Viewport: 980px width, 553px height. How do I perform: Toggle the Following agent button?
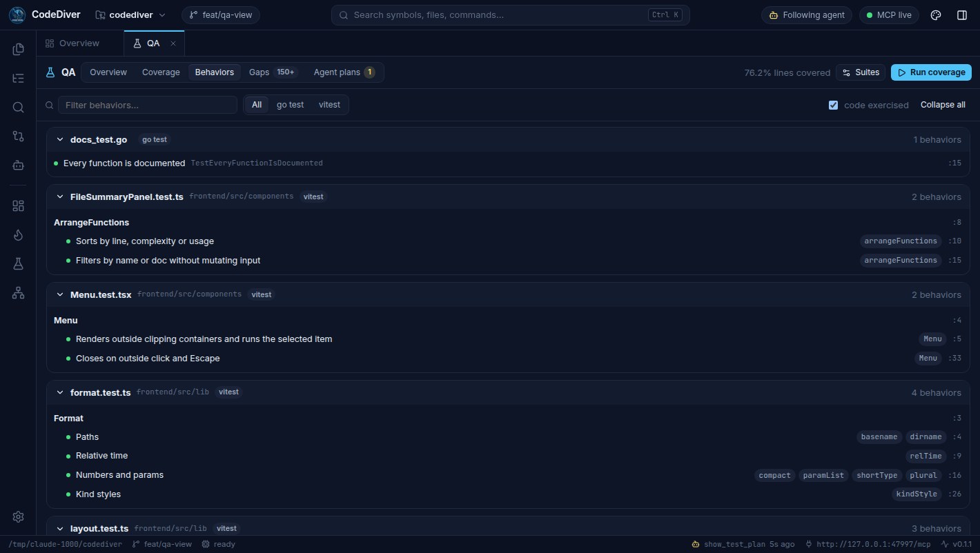click(807, 15)
